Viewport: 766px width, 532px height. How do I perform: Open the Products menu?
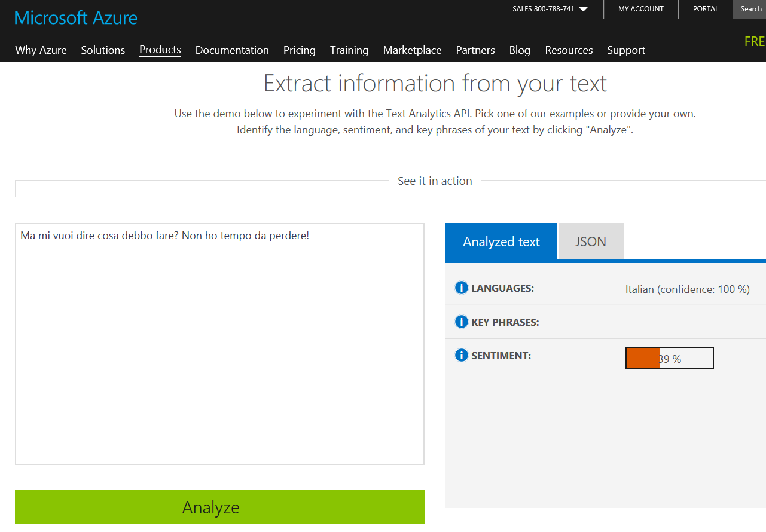point(160,50)
